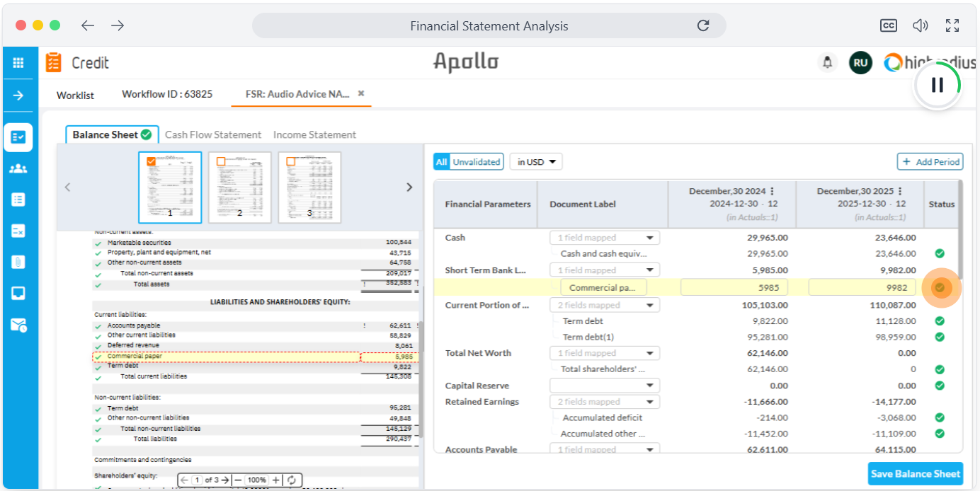Open the people group sidebar icon
This screenshot has width=980, height=491.
18,168
